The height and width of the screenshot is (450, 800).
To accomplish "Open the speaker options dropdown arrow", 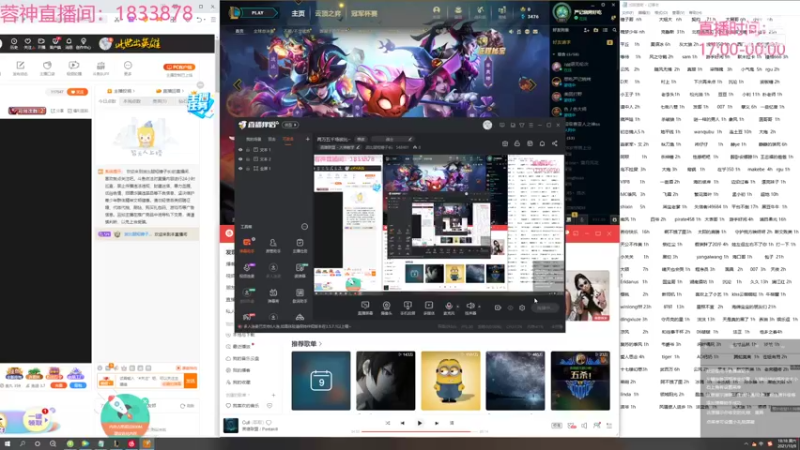I will [479, 307].
